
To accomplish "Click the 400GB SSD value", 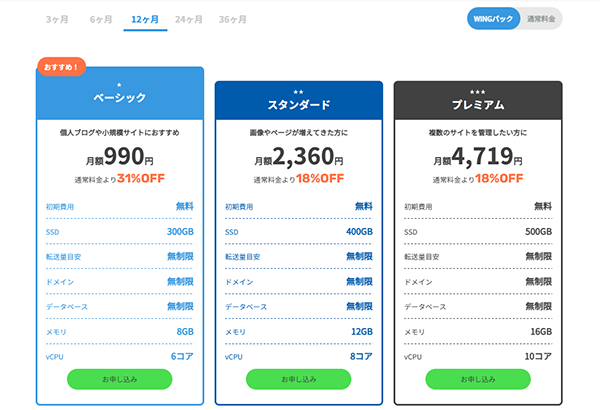I will 359,232.
